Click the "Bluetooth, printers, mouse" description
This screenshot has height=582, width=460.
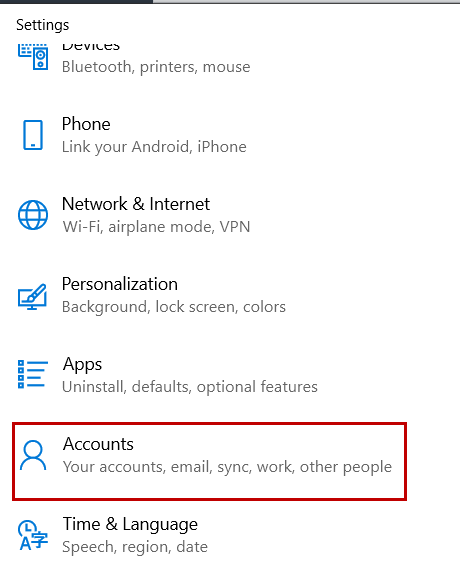(x=156, y=67)
